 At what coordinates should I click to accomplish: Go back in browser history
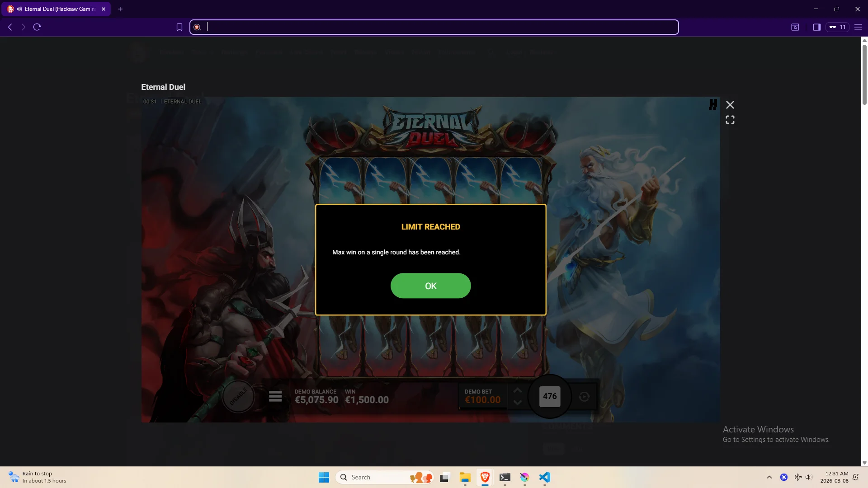click(x=10, y=27)
